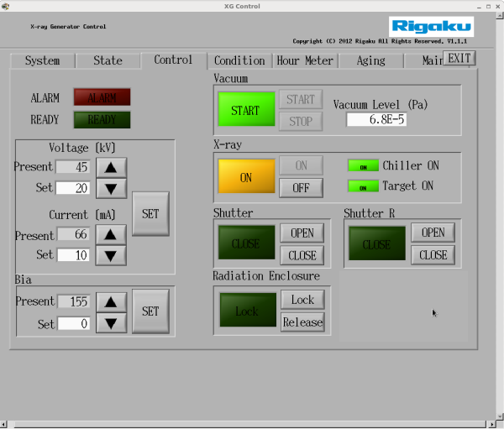Click the Voltage Set input field
This screenshot has width=504, height=429.
coord(73,187)
